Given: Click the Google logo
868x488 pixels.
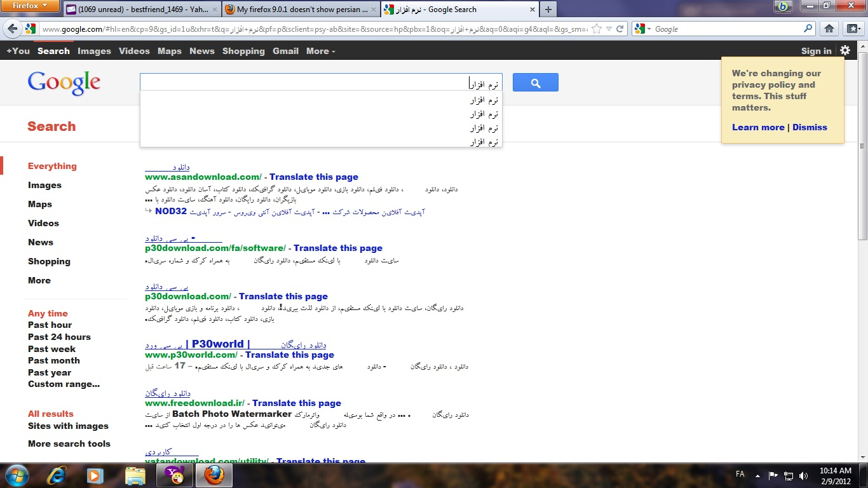Looking at the screenshot, I should click(64, 83).
